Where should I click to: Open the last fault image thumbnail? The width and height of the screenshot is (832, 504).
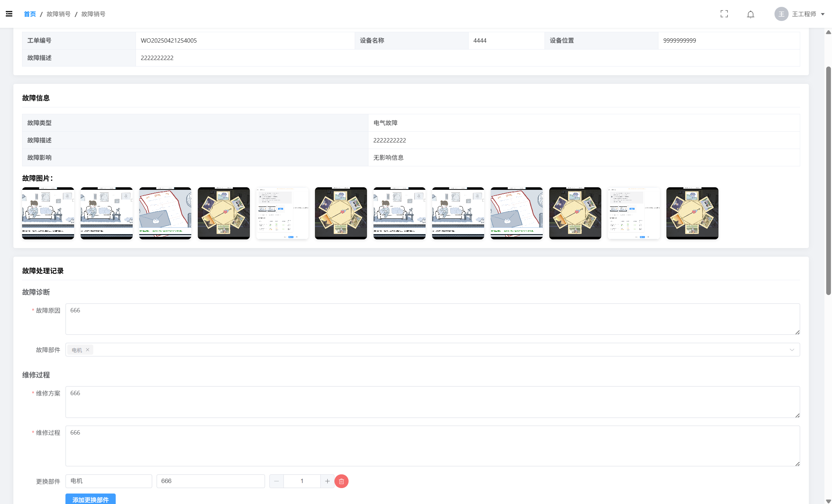(x=692, y=213)
